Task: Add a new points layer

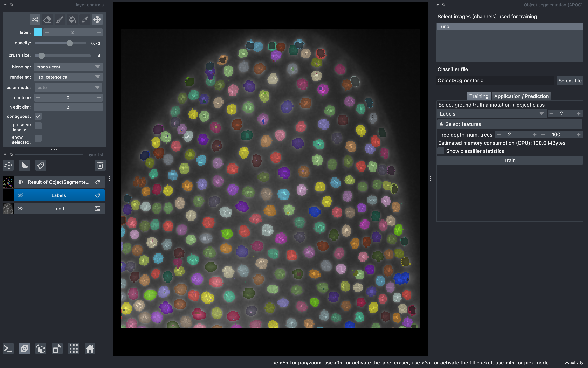Action: point(8,166)
